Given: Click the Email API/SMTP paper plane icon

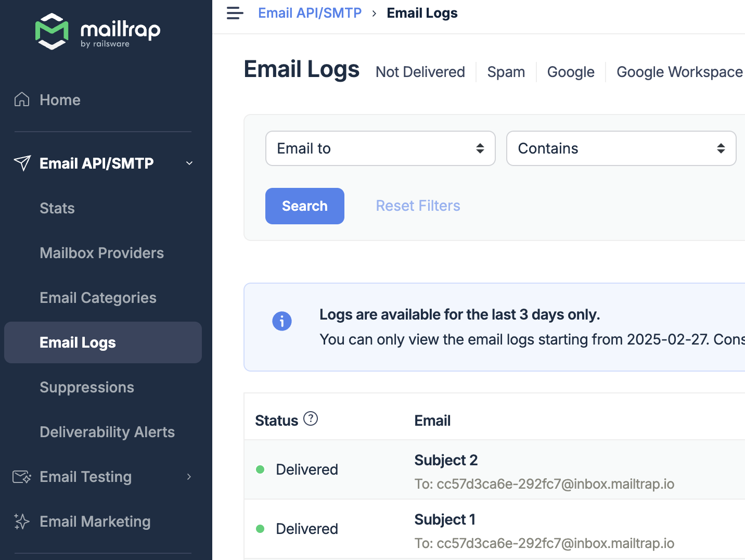Looking at the screenshot, I should coord(22,163).
